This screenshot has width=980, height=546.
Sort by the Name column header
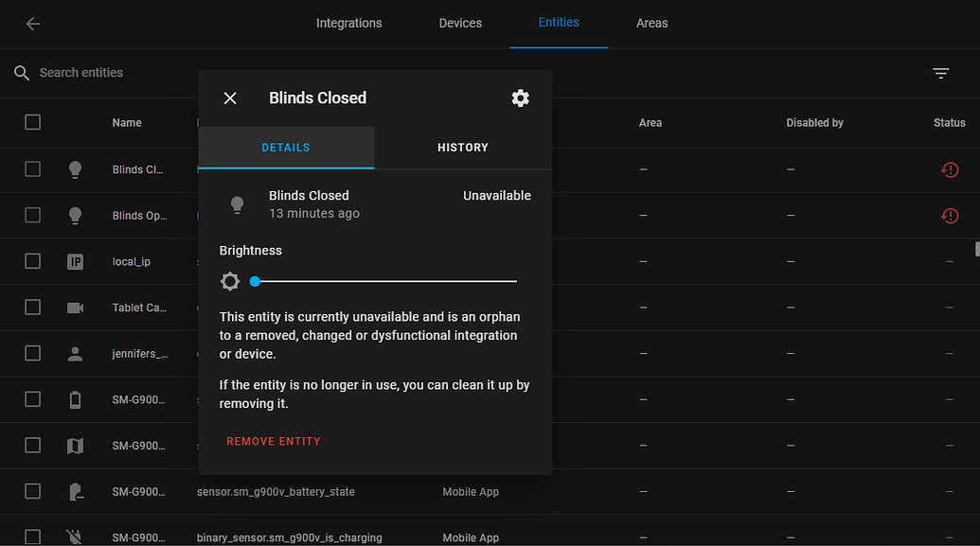click(127, 122)
